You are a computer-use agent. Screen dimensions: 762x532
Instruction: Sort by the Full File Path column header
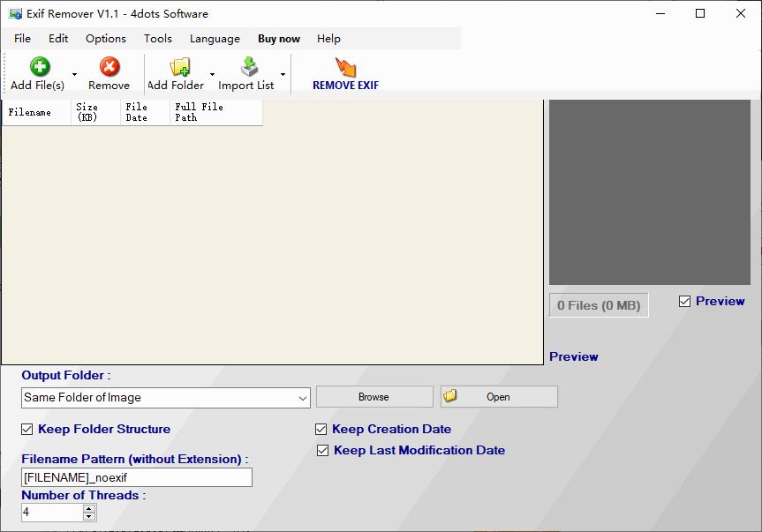click(x=216, y=113)
